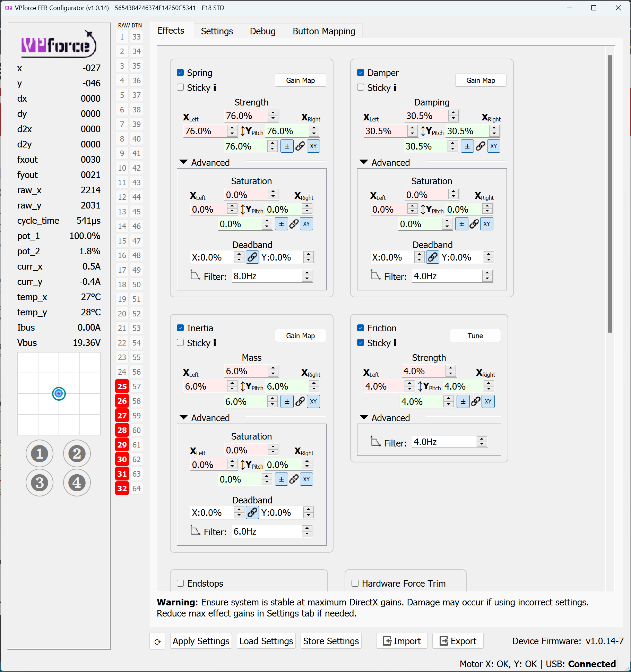Screen dimensions: 631x672
Task: Enable Sticky under Inertia
Action: tap(180, 343)
